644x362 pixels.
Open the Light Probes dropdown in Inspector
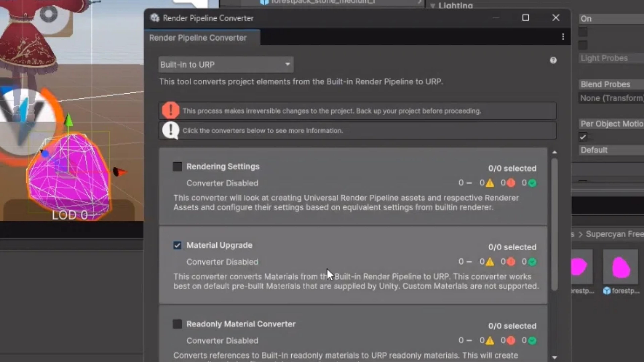pos(611,58)
